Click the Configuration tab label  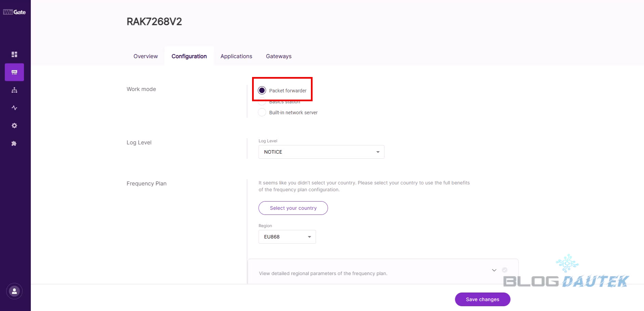point(189,56)
